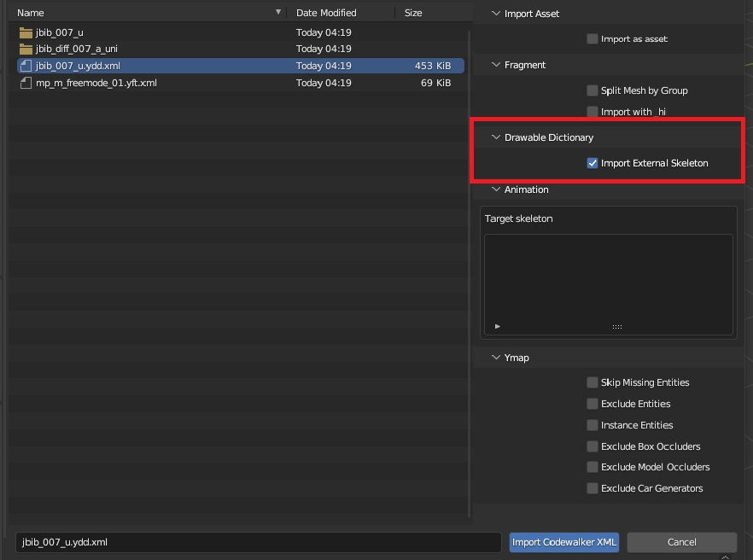Collapse the Animation section
753x560 pixels.
[496, 190]
